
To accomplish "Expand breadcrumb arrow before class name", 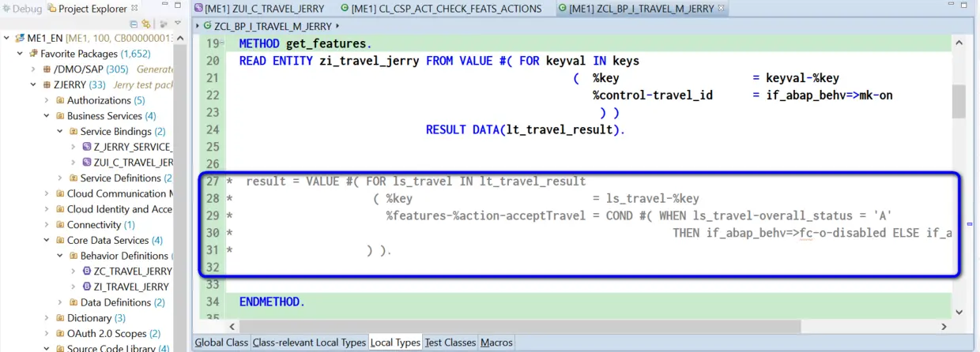I will tap(198, 26).
